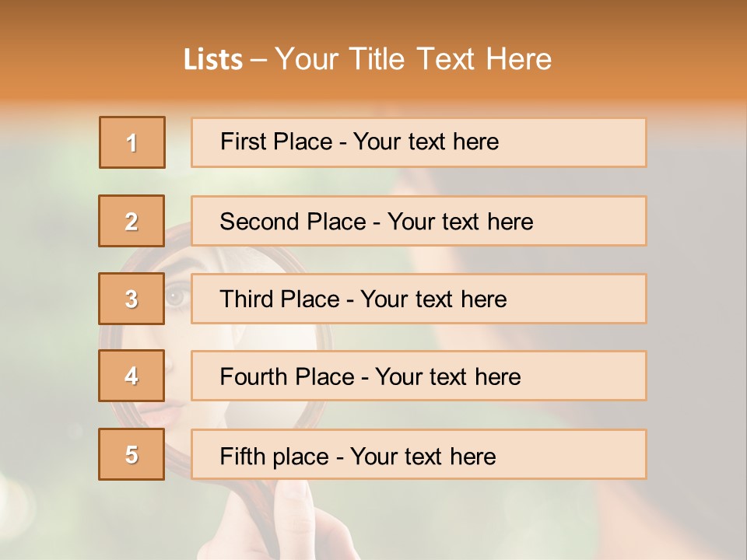Select the number 4 list marker

[x=132, y=376]
